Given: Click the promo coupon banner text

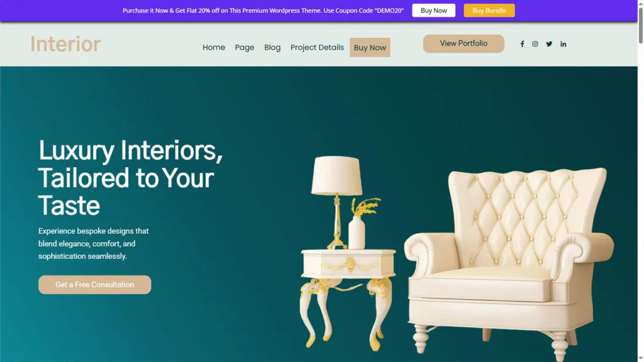Looking at the screenshot, I should click(263, 11).
